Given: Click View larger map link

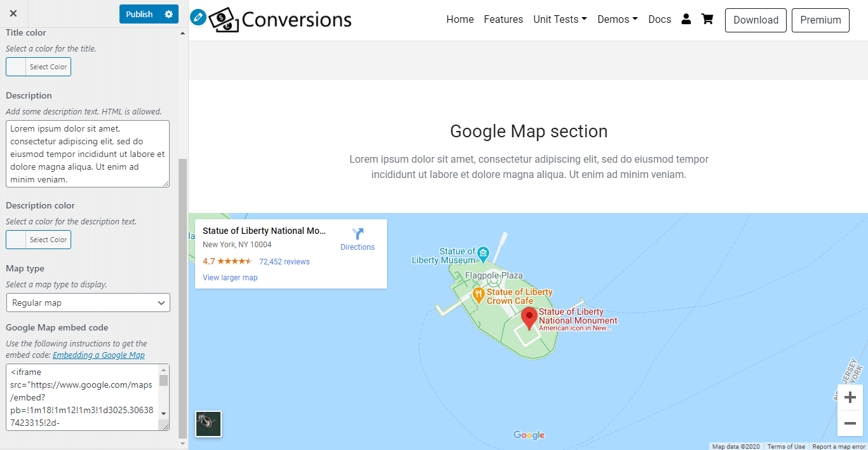Looking at the screenshot, I should (x=230, y=278).
